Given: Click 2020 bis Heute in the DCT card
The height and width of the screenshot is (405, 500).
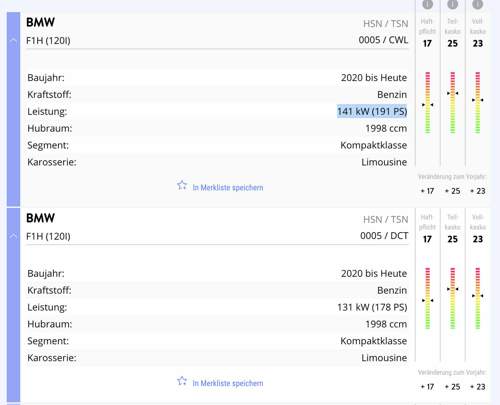Looking at the screenshot, I should [x=374, y=273].
